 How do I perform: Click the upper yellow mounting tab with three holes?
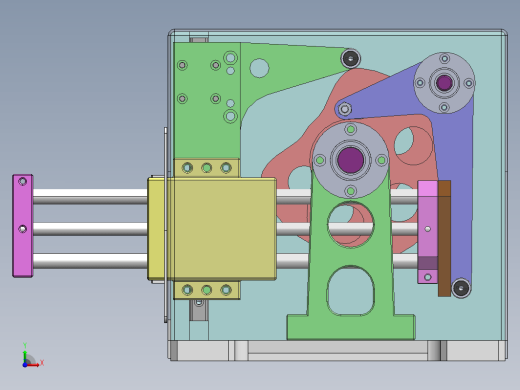pos(207,168)
